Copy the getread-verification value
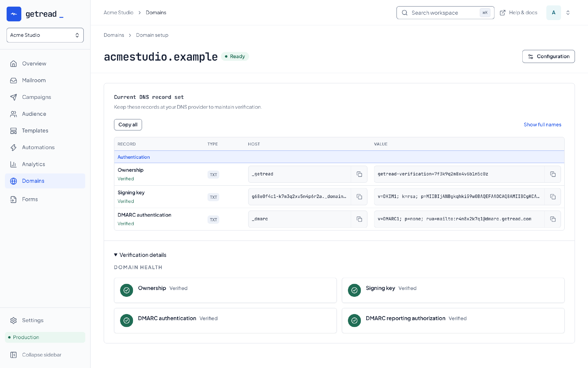This screenshot has width=588, height=368. click(x=553, y=174)
